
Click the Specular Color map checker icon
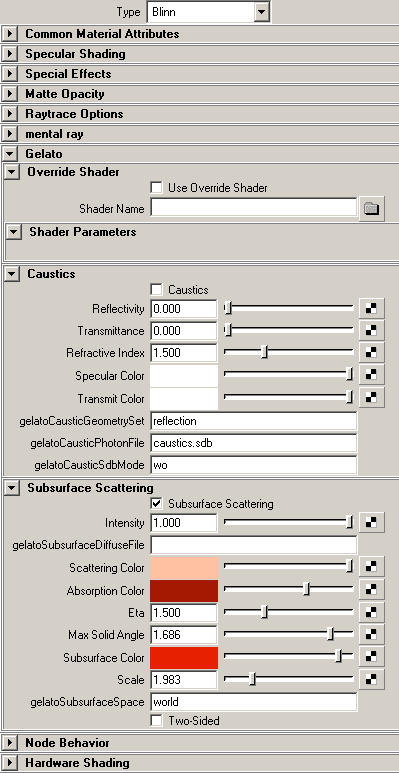[371, 375]
